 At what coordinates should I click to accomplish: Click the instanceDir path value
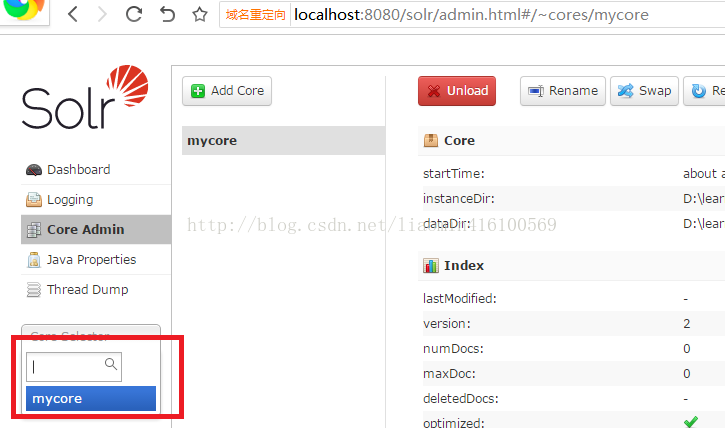pyautogui.click(x=704, y=199)
